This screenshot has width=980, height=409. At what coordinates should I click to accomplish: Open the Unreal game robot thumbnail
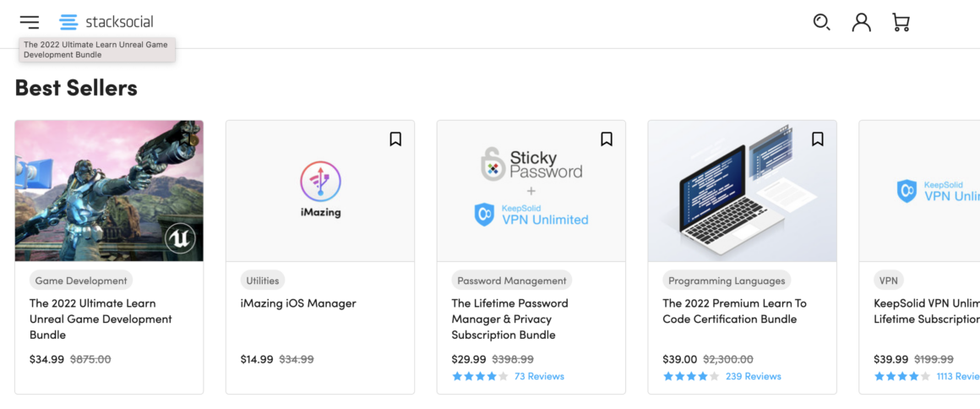pos(109,191)
